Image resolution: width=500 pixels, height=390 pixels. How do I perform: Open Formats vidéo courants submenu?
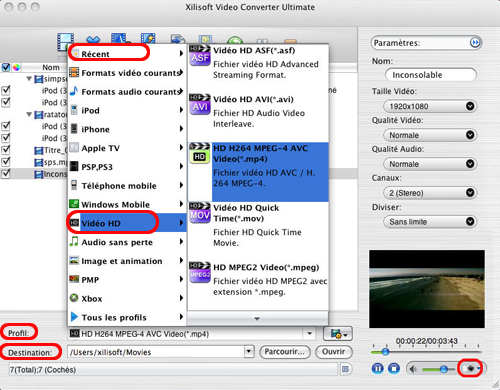[127, 72]
